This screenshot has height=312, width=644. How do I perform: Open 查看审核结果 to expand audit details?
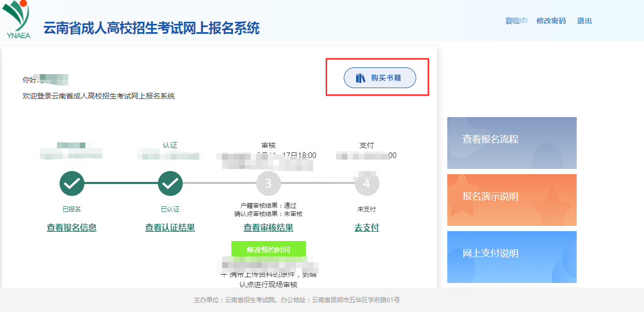(268, 228)
